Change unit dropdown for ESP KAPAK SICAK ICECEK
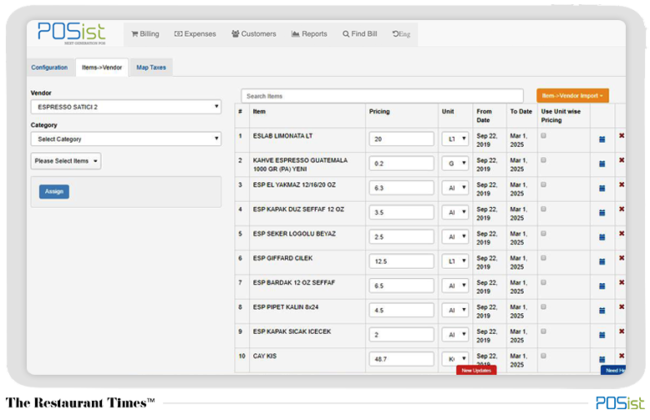650x420 pixels. coord(455,335)
